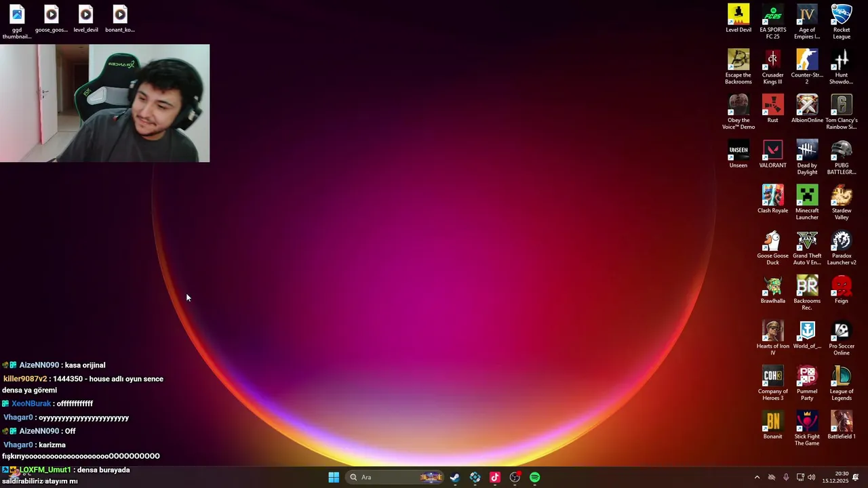The image size is (868, 488).
Task: Open Company of Heroes 3 shortcut
Action: pyautogui.click(x=772, y=383)
